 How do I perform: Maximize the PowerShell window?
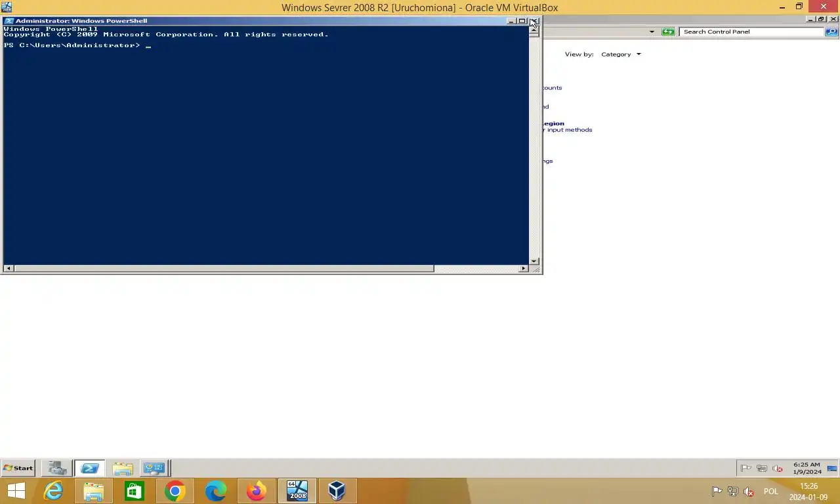pyautogui.click(x=522, y=21)
